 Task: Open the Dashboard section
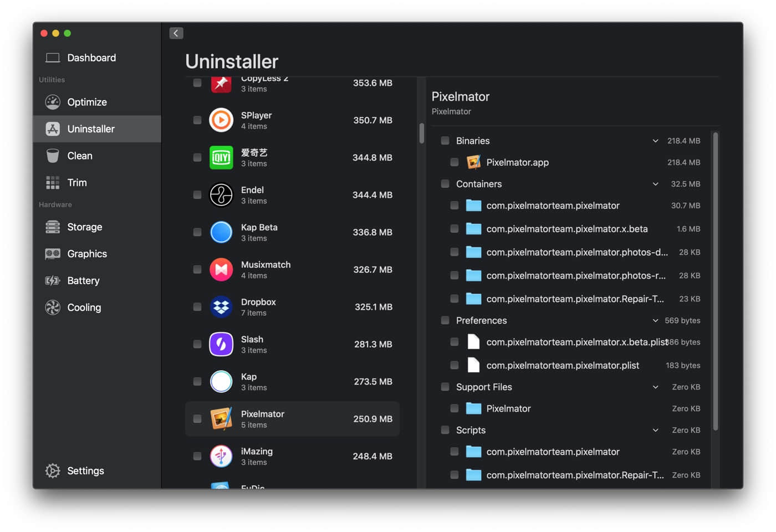click(97, 58)
